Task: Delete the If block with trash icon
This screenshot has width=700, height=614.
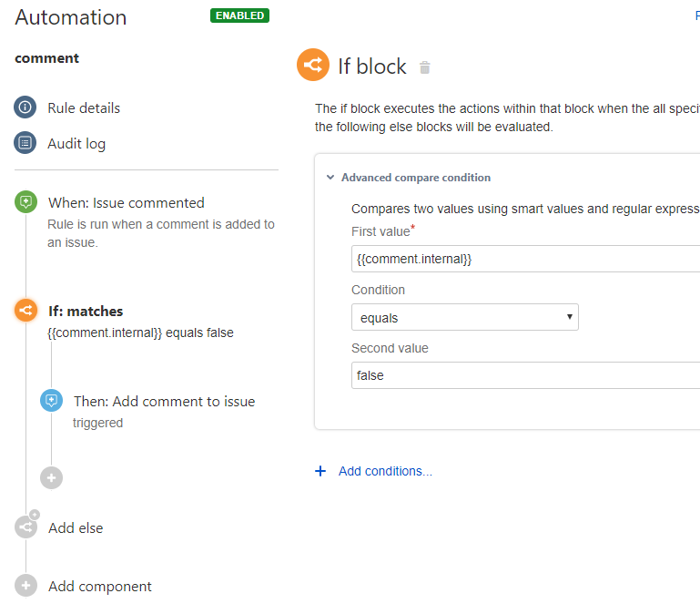Action: [x=424, y=67]
